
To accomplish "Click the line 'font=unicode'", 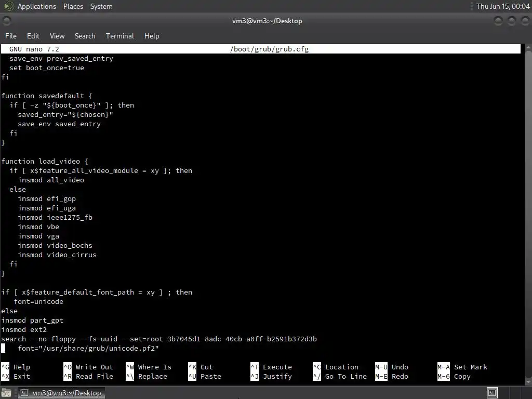I will pos(38,302).
